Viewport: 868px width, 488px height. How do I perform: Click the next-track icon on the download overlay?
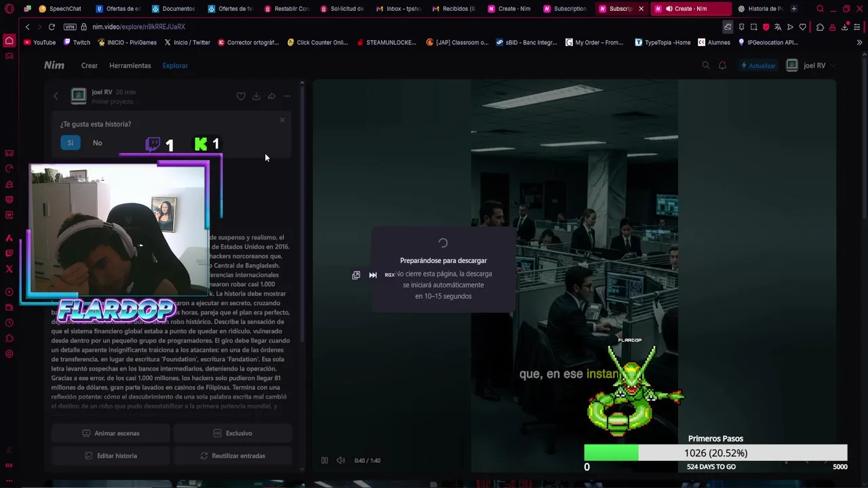[x=372, y=275]
